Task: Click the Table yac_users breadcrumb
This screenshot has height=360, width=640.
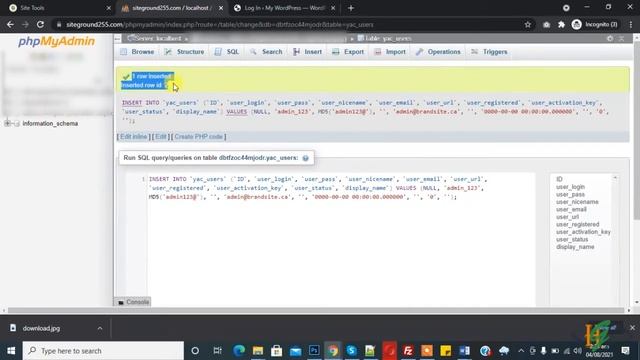Action: [x=384, y=38]
